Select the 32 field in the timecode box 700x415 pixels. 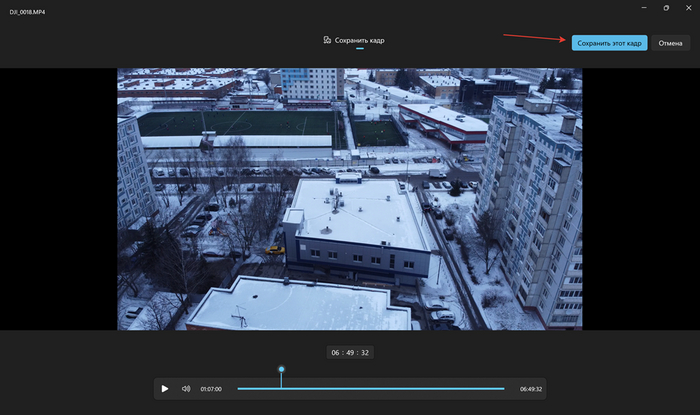pyautogui.click(x=365, y=352)
